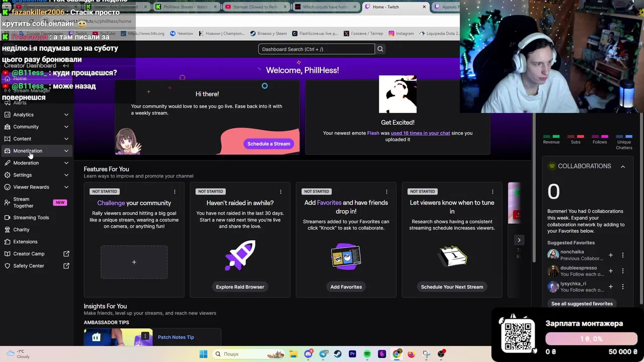Switch to Which circuits have hosted tab
644x362 pixels.
pos(325,7)
